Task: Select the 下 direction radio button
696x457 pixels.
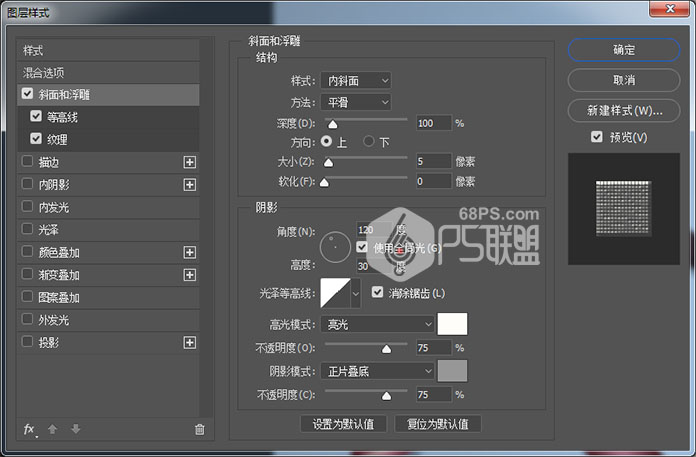Action: [x=368, y=142]
